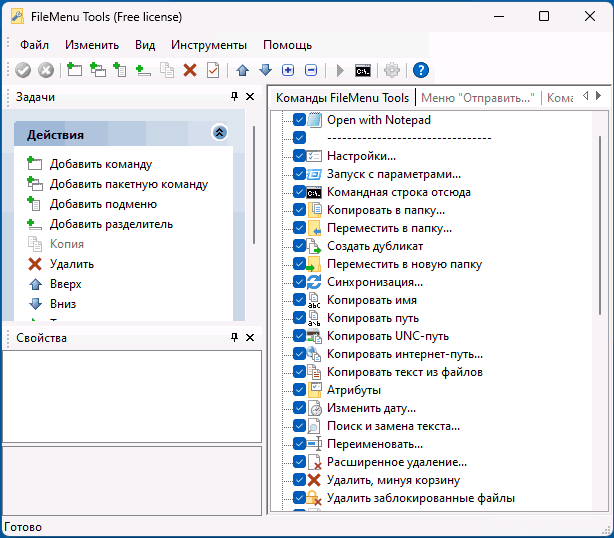Select Переместить в новую папку item
The width and height of the screenshot is (614, 538).
(x=404, y=264)
